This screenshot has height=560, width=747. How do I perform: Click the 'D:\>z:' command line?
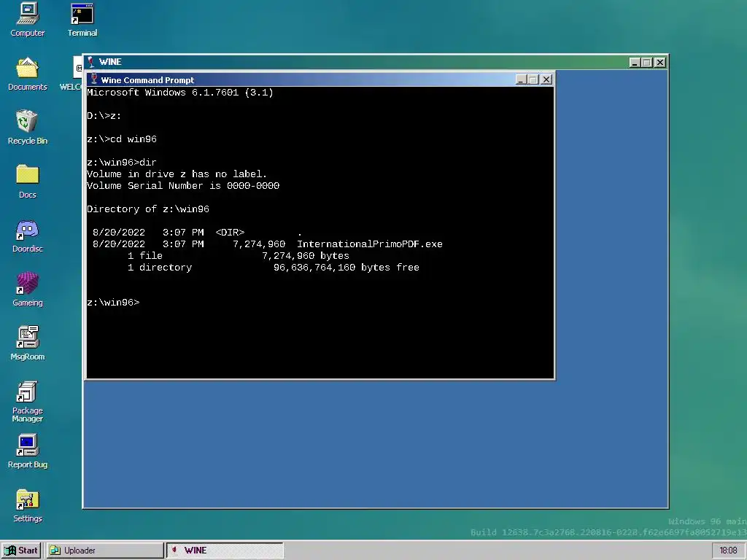click(104, 116)
